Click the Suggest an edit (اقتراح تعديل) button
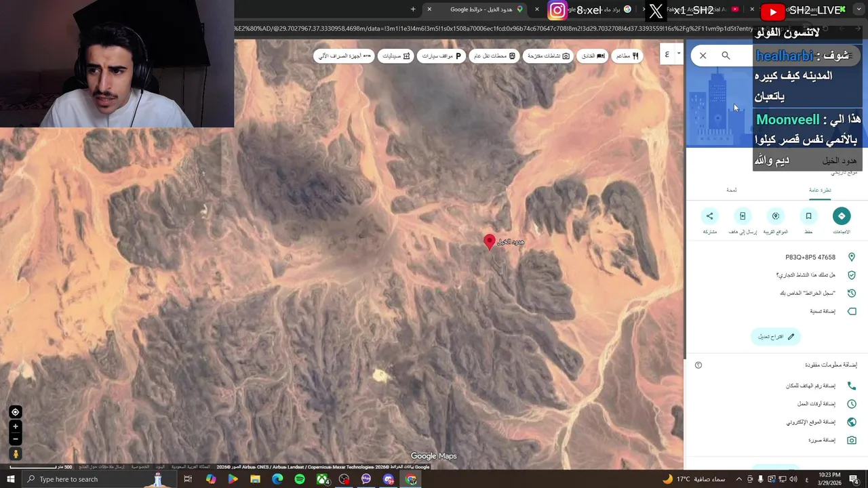Image resolution: width=868 pixels, height=488 pixels. coord(776,337)
